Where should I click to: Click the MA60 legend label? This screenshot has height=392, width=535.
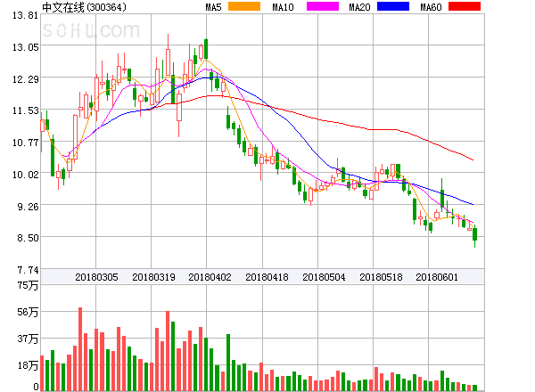pyautogui.click(x=431, y=7)
